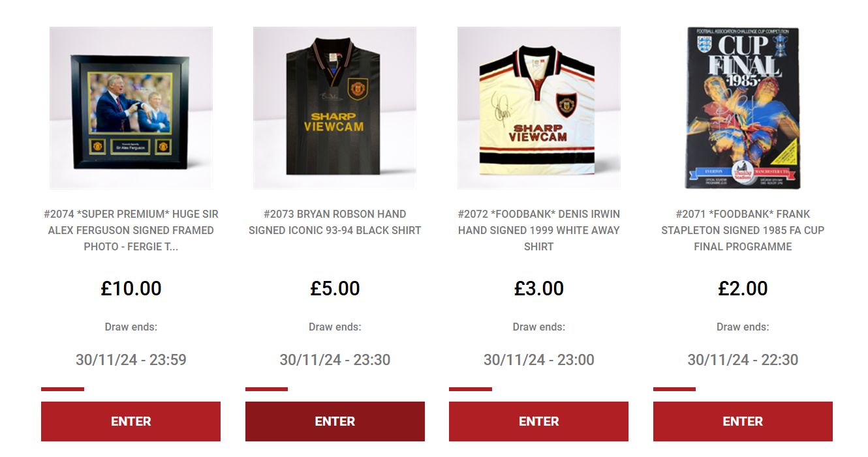Click the #2072 Foodbank Denis Irwin title link
This screenshot has width=868, height=457.
coord(539,230)
